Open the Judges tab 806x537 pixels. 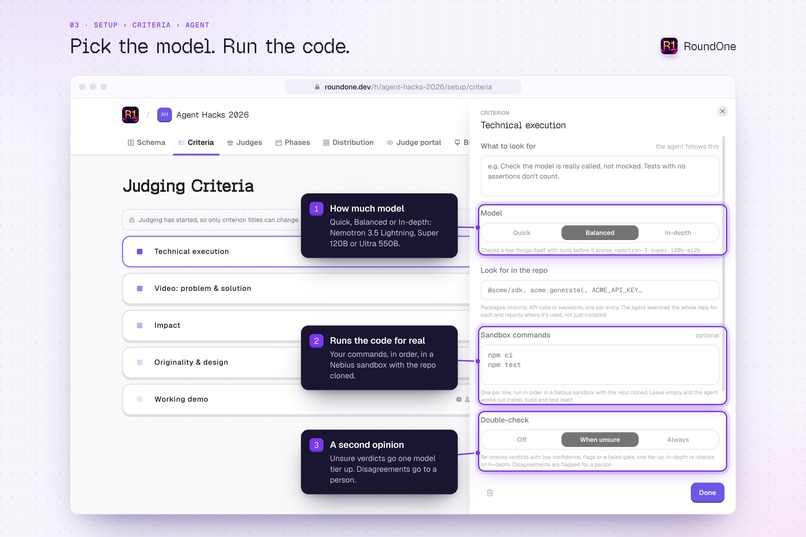245,142
